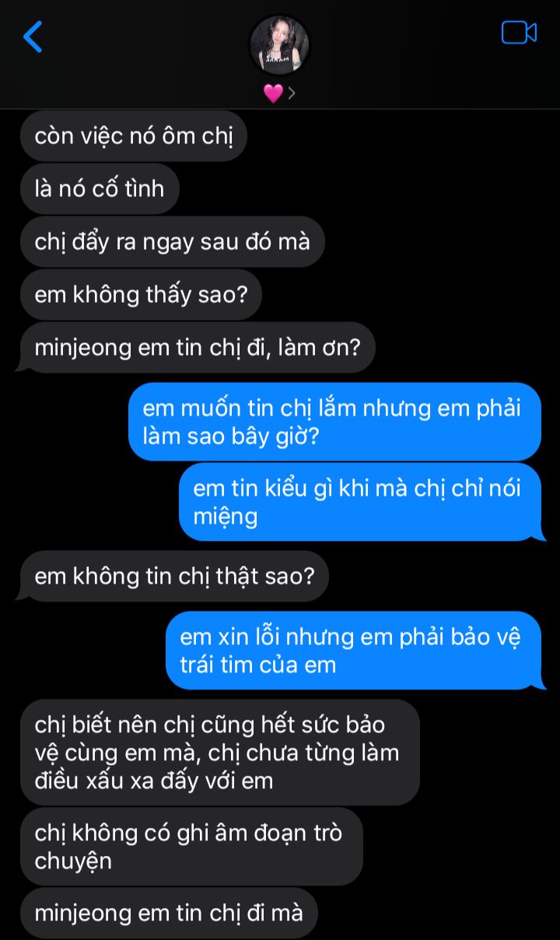Select message "là nó cố tình"

100,189
